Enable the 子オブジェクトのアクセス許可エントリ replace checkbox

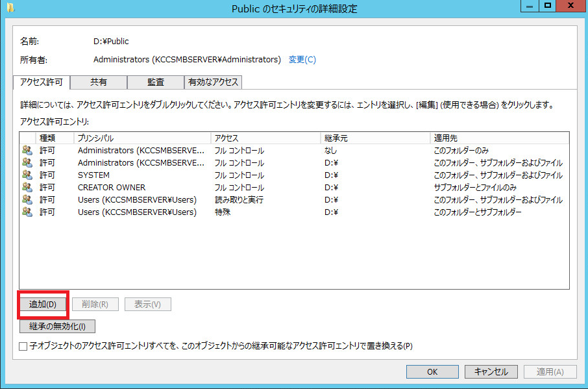23,346
